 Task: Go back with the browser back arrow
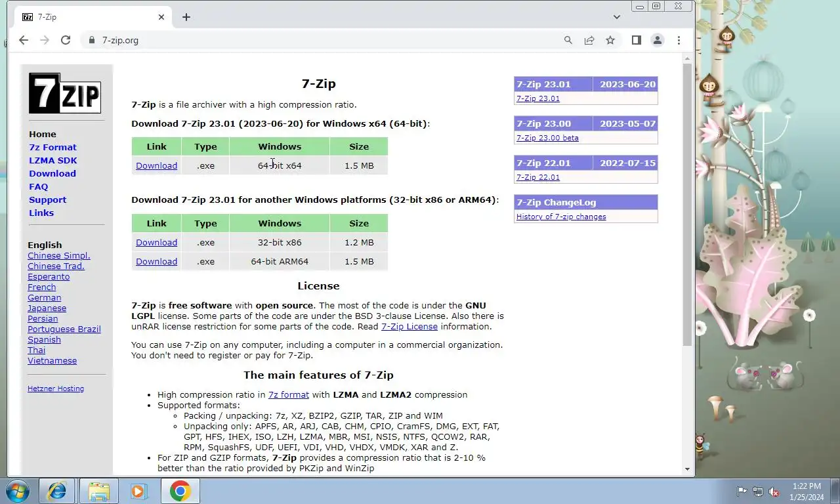point(24,40)
